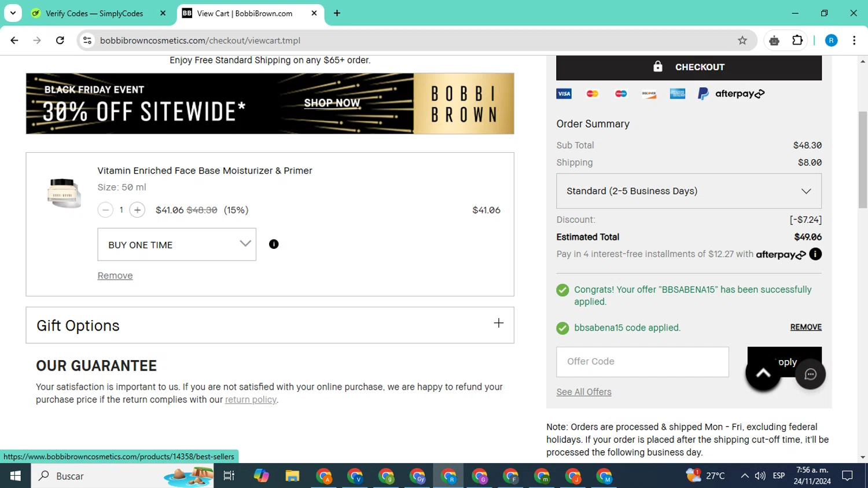Open the Copilot taskbar icon
868x488 pixels.
[261, 476]
